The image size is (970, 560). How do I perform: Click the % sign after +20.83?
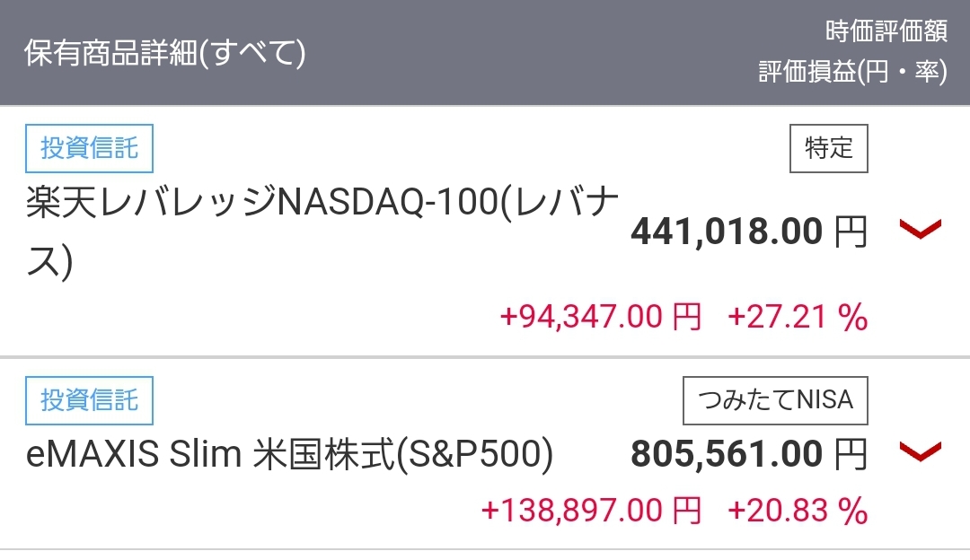855,511
